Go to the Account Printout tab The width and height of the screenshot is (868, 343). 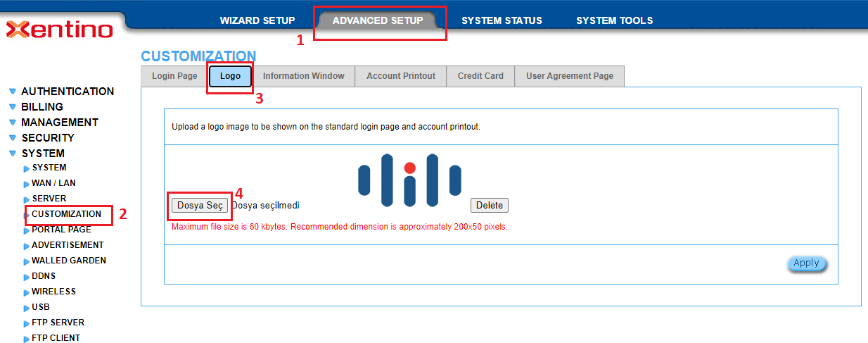tap(400, 76)
